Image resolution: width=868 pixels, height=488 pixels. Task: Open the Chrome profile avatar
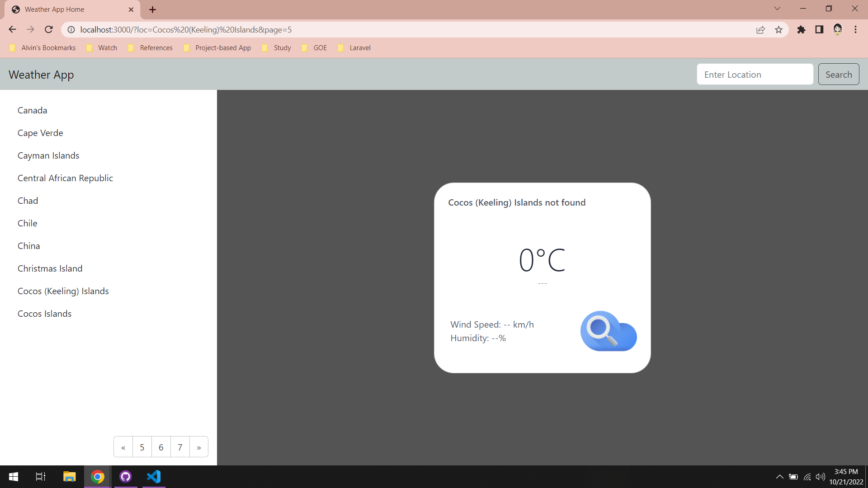tap(838, 29)
